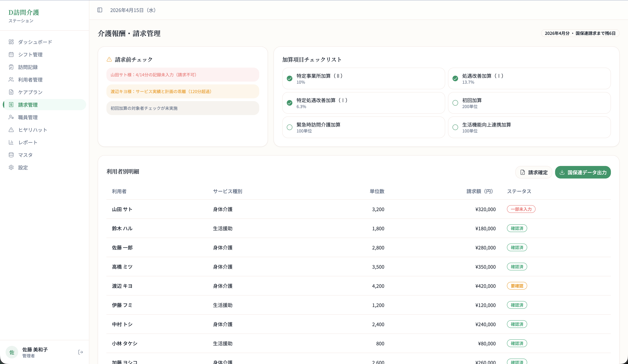The height and width of the screenshot is (364, 628).
Task: Open 訪問記録 menu item
Action: click(45, 67)
